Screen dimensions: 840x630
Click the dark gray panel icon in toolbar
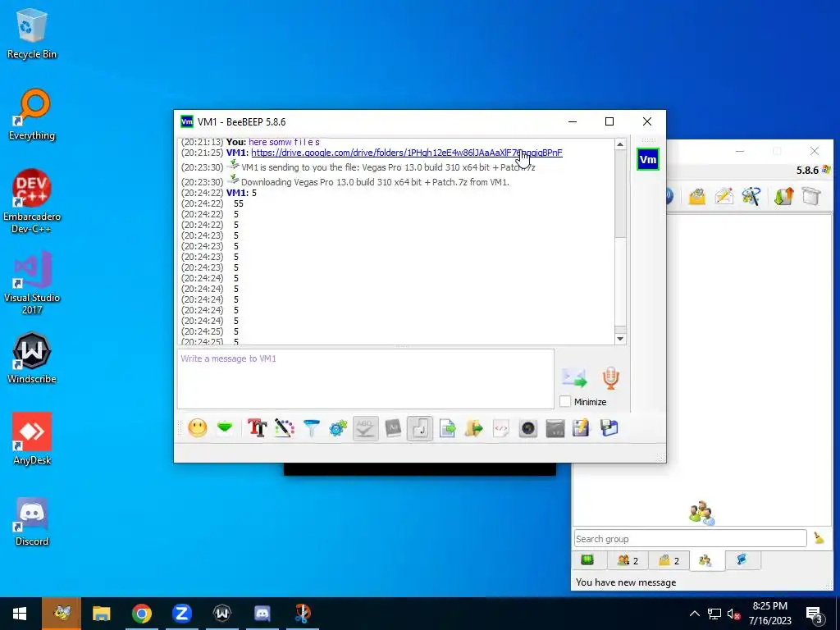tap(555, 428)
